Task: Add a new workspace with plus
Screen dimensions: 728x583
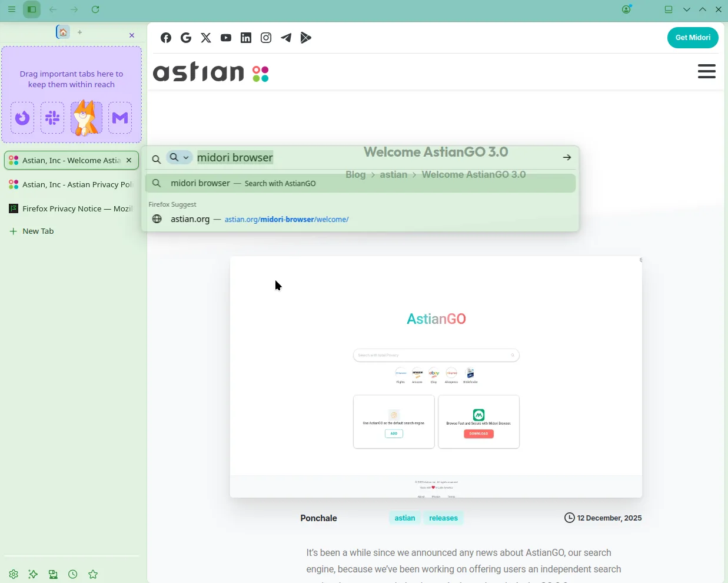Action: 80,32
